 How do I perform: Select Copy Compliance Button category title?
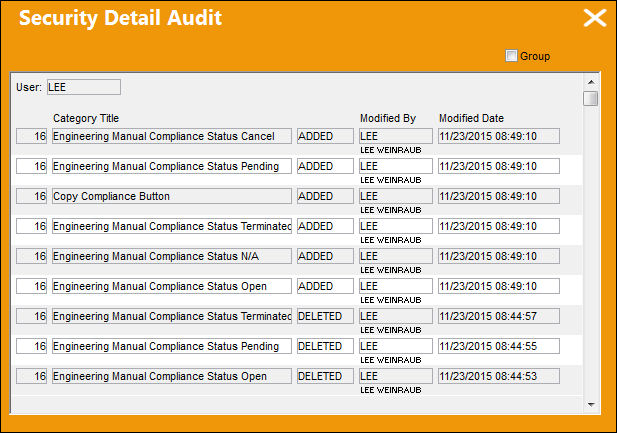172,196
